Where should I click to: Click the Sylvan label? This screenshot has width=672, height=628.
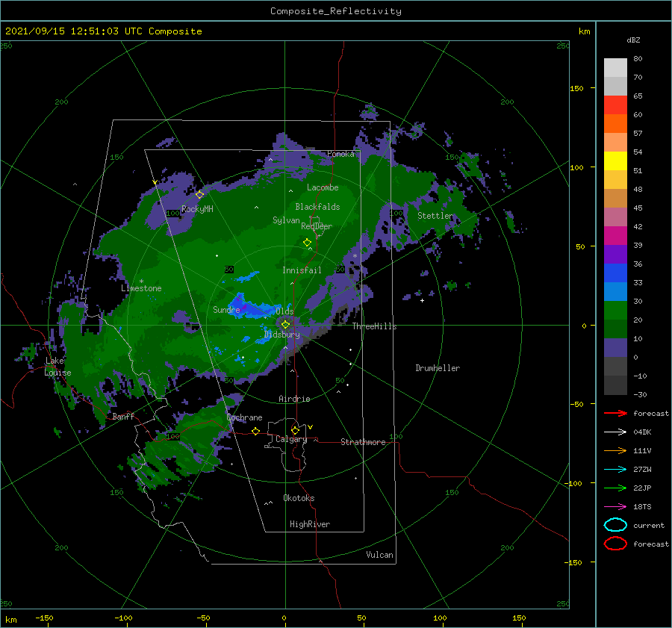pyautogui.click(x=286, y=220)
